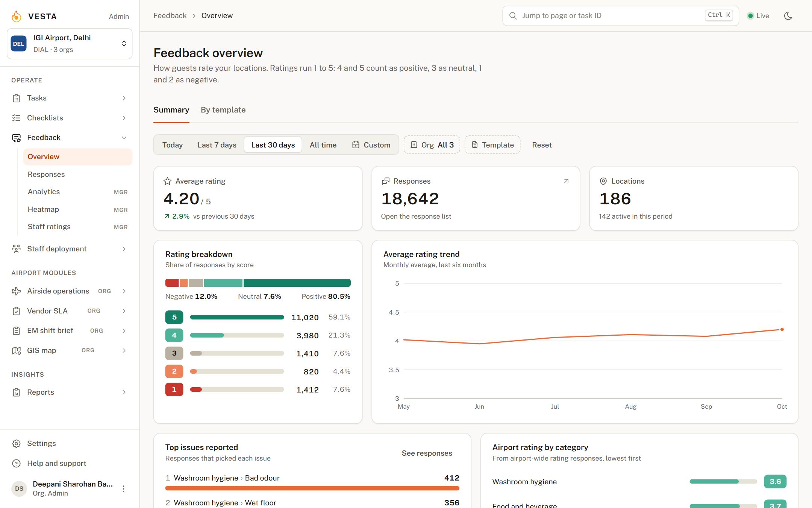812x508 pixels.
Task: Click the Airside operations plane icon
Action: [16, 291]
